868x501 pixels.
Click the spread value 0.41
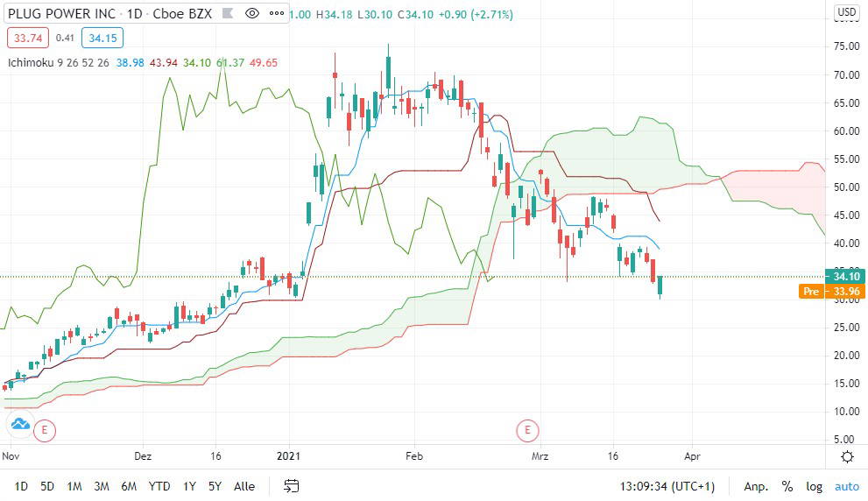tap(66, 39)
